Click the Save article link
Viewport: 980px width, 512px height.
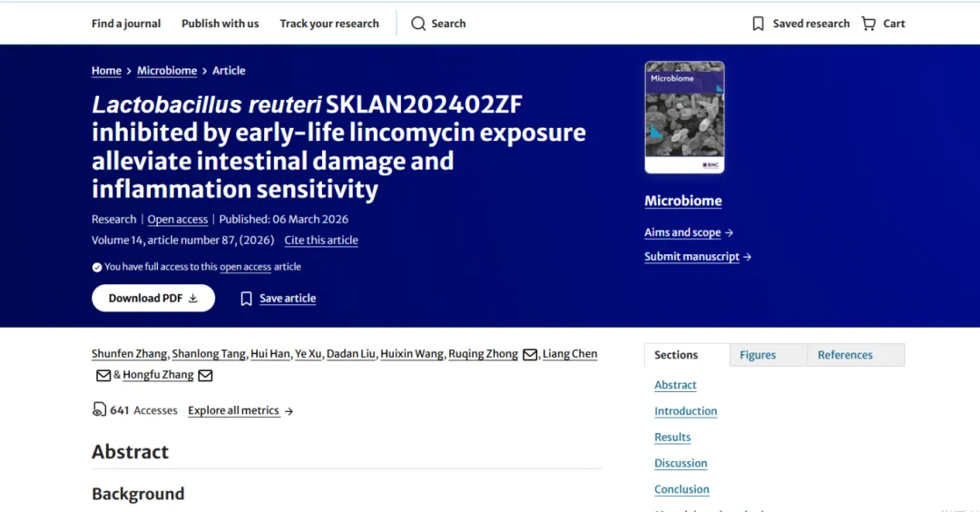coord(288,298)
